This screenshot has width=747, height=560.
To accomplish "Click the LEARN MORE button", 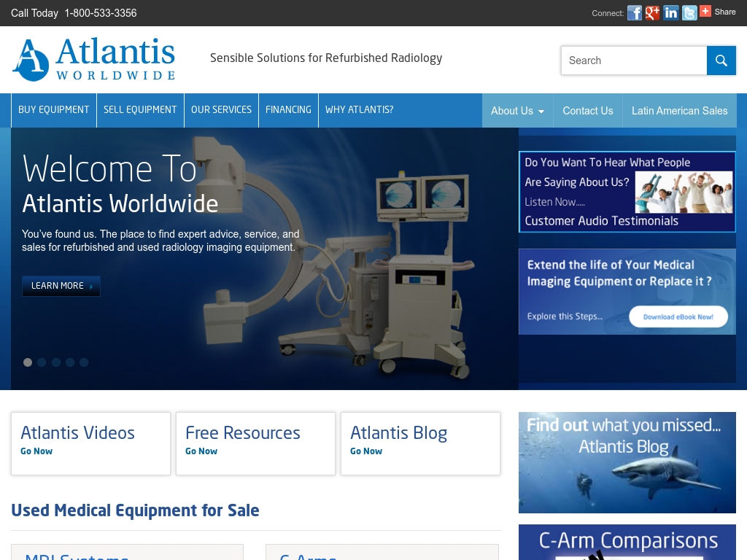I will click(61, 286).
